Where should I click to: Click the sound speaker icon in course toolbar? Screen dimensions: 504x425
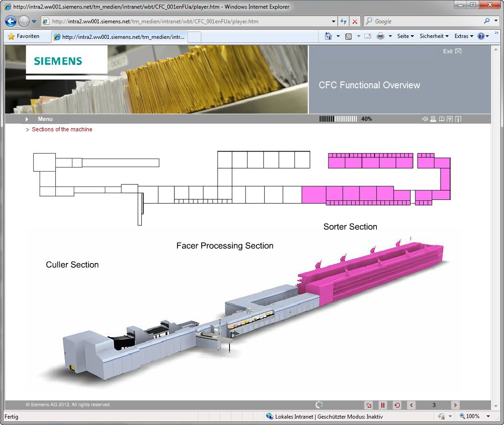425,119
